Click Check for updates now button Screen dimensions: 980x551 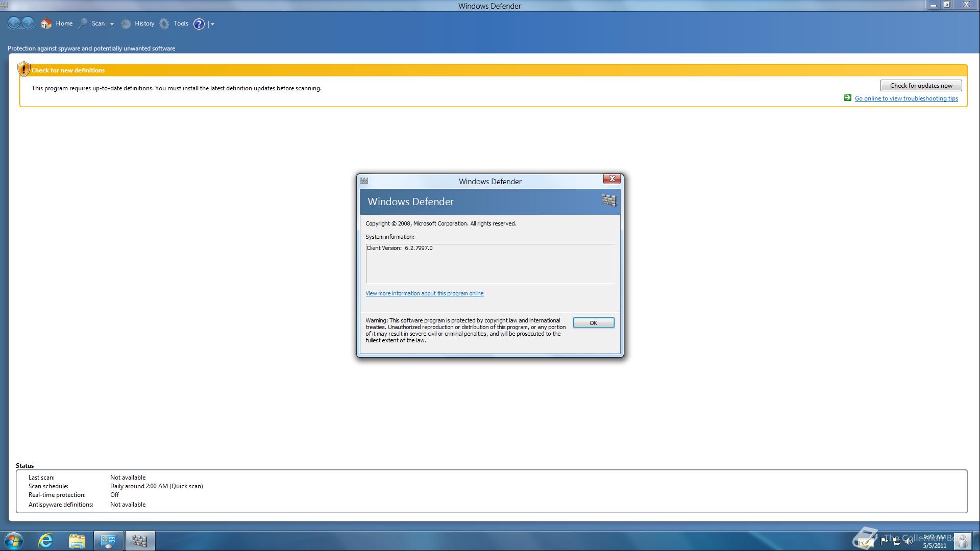coord(921,86)
